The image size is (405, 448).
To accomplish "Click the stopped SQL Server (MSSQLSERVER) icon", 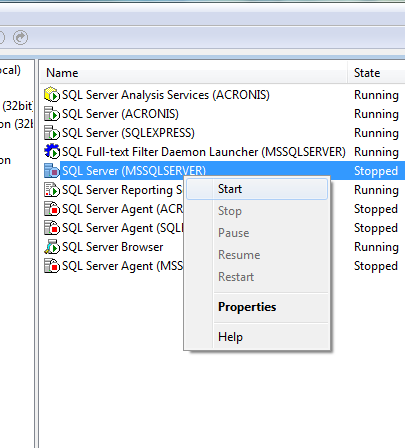I will pyautogui.click(x=52, y=171).
